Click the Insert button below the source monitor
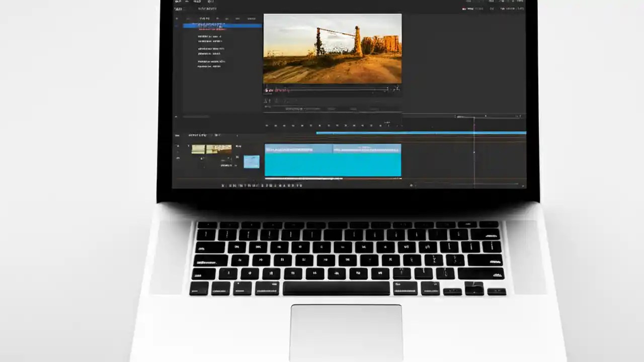 pyautogui.click(x=317, y=108)
